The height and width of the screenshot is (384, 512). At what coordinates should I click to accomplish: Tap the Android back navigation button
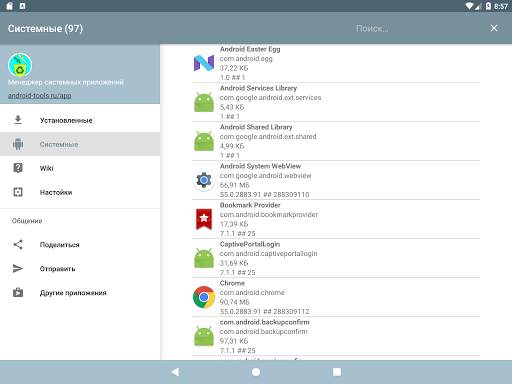click(x=175, y=372)
